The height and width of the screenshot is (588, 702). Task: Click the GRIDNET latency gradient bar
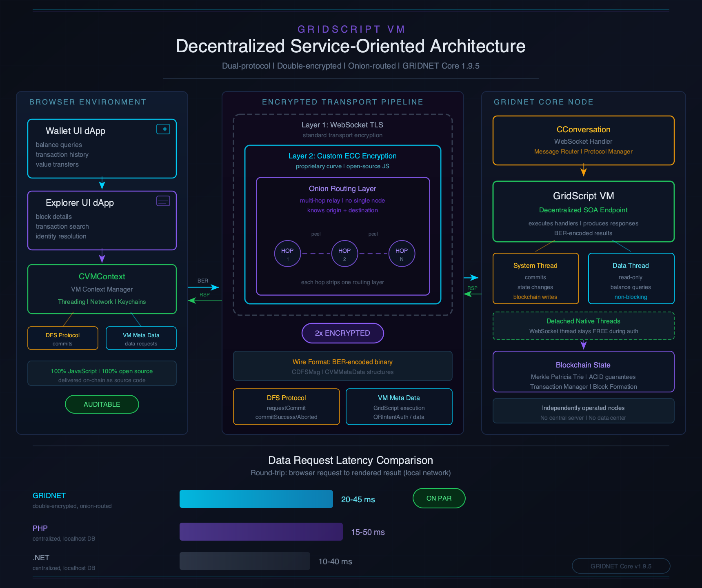point(256,499)
